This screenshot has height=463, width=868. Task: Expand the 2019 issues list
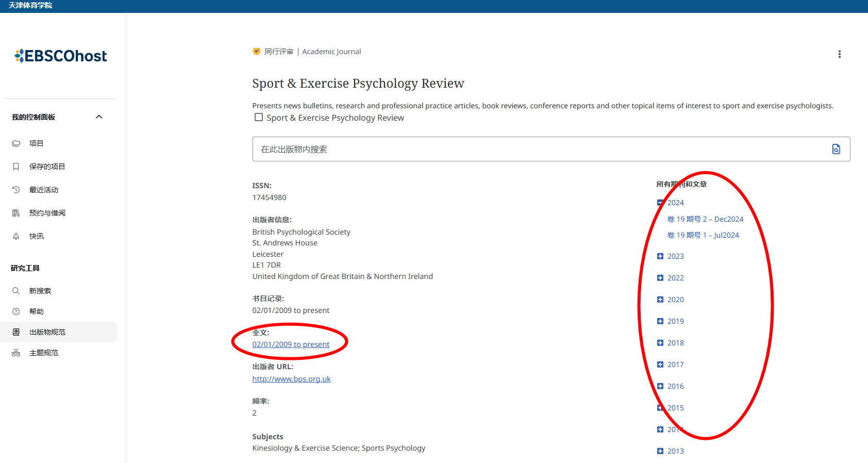660,321
